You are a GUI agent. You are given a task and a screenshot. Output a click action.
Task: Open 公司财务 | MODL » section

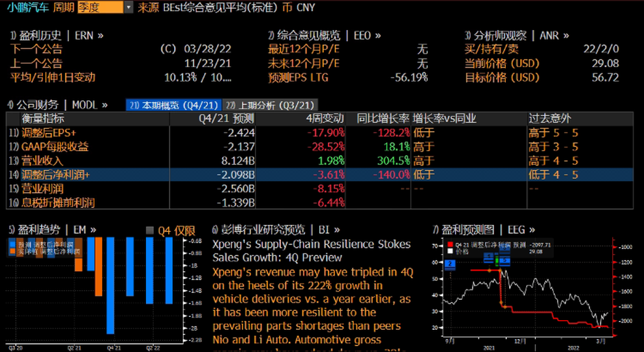coord(58,105)
